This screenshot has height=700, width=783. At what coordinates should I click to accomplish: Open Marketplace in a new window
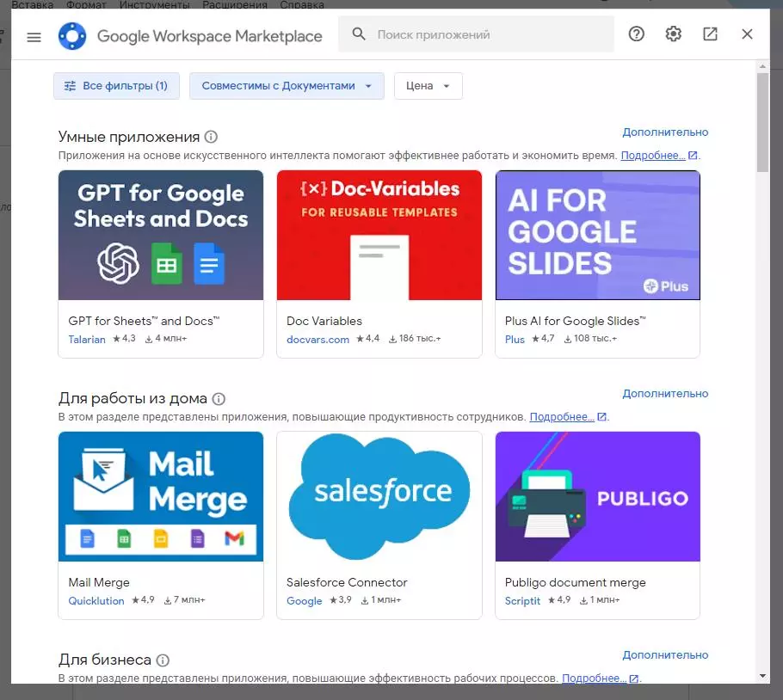(710, 34)
